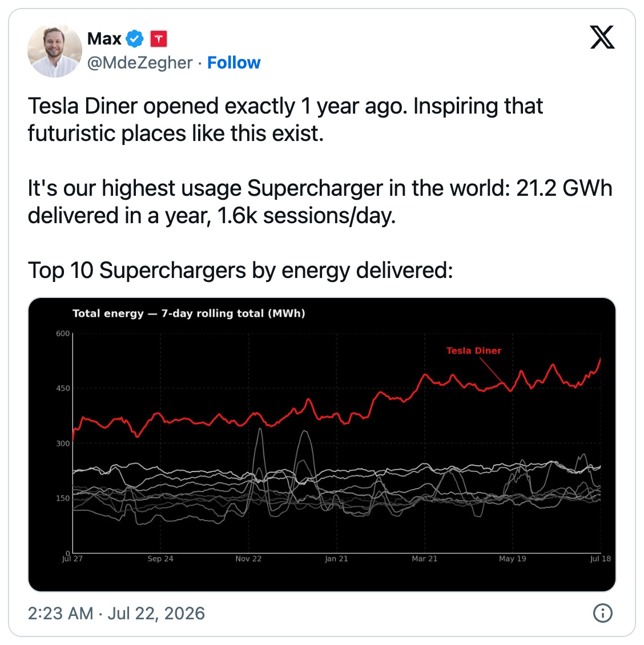Click the red Tesla affiliation badge

click(158, 39)
